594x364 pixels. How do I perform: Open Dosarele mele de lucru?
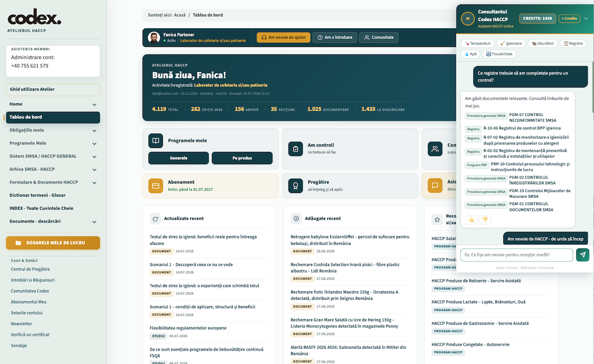[53, 243]
